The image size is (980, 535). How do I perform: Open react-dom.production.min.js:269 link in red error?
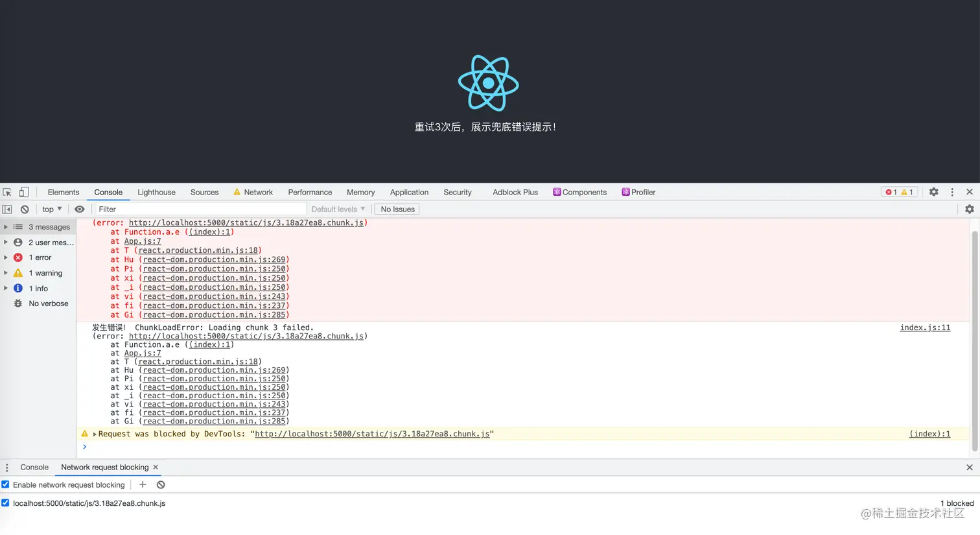[214, 259]
